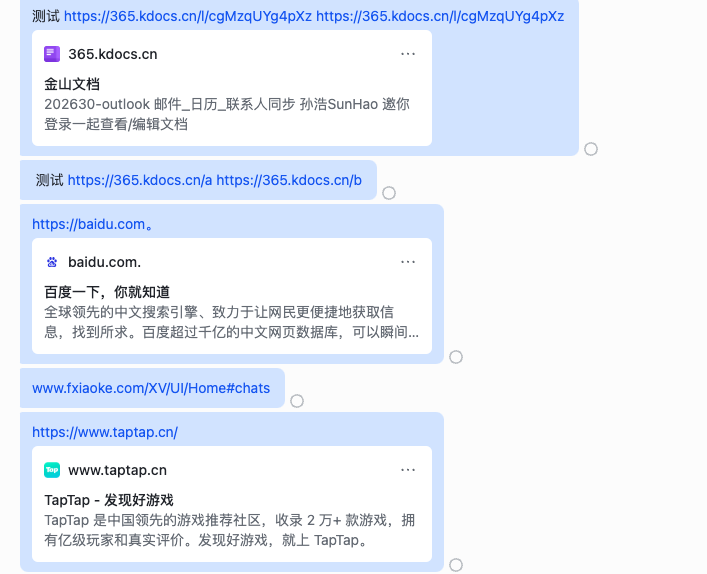Select the kdocs a/b message radio circle
707x574 pixels.
pos(389,193)
